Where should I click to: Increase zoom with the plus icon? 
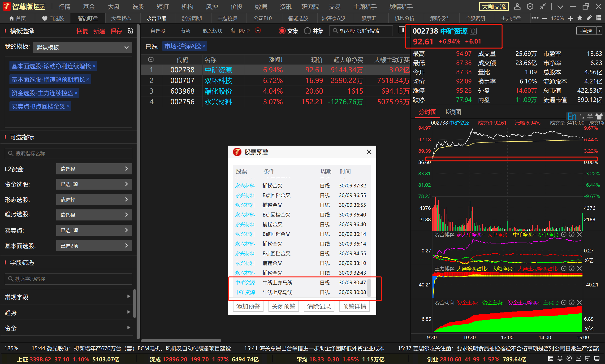tap(570, 18)
